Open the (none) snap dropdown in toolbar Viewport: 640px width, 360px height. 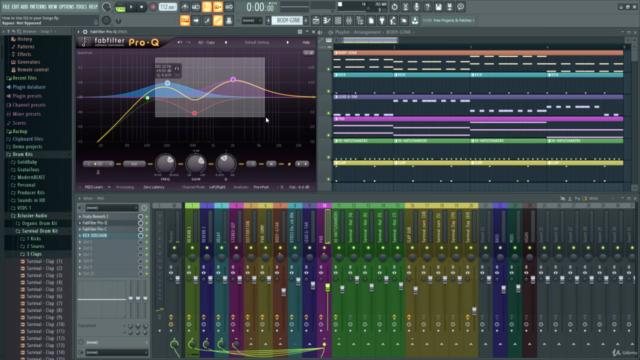pos(251,20)
